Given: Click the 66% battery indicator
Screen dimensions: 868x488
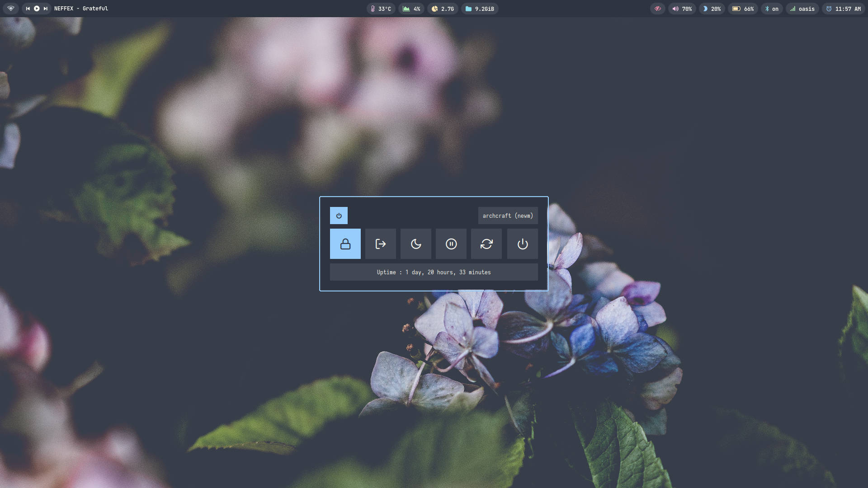Looking at the screenshot, I should [x=743, y=9].
